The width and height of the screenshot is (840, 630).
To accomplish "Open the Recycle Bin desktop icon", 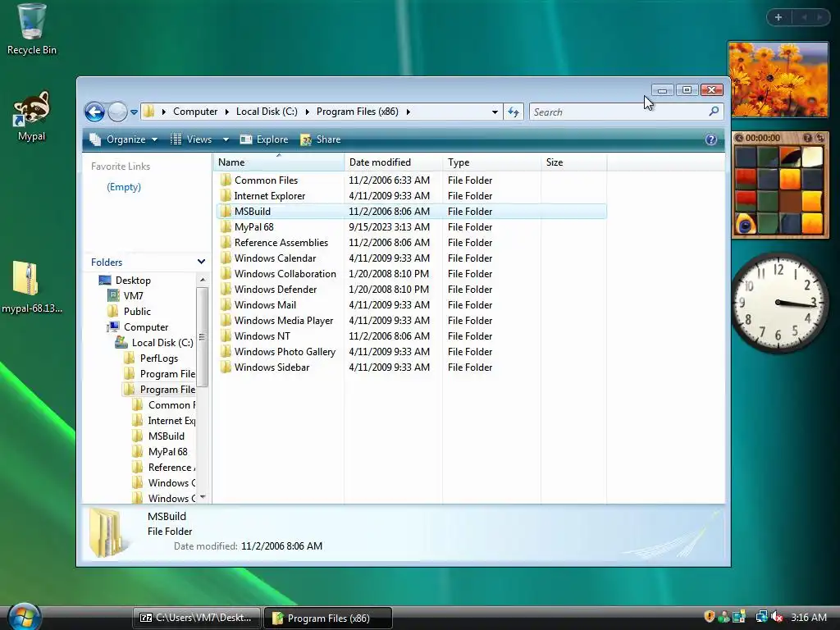I will 32,30.
